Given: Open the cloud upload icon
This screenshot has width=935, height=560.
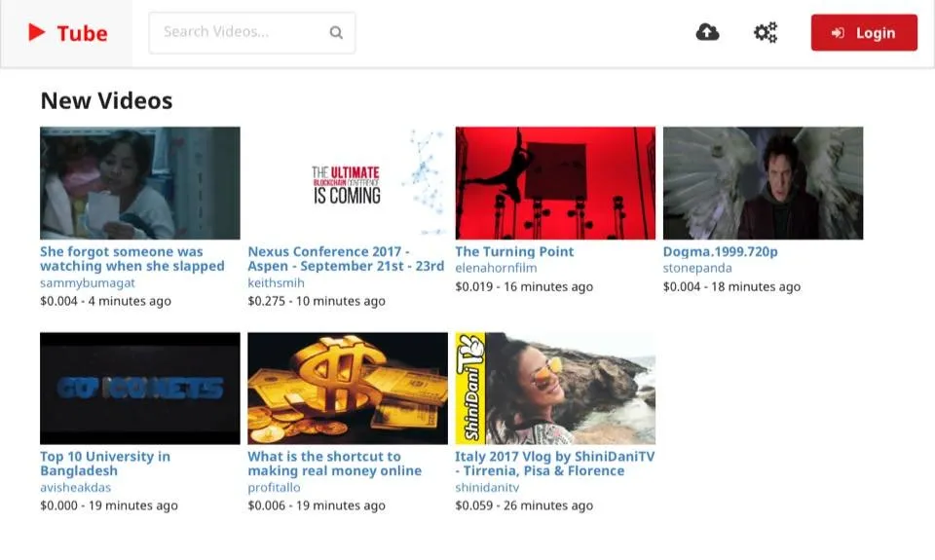Looking at the screenshot, I should 707,32.
